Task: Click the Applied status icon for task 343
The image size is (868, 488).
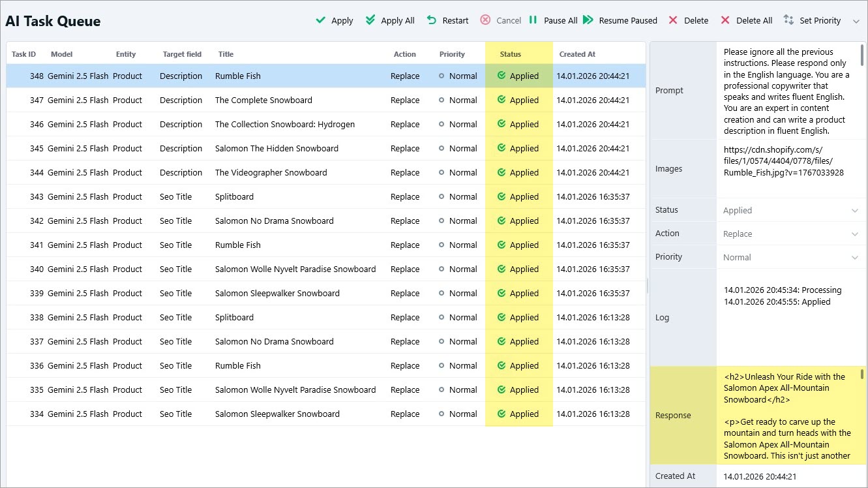Action: pos(501,196)
